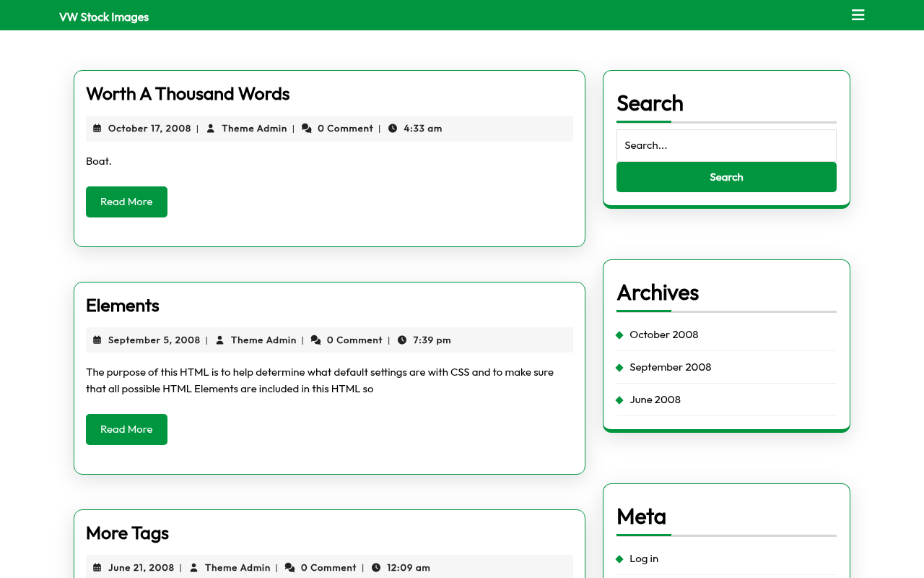Click Theme Admin on the More Tags post
Image resolution: width=924 pixels, height=578 pixels.
[237, 568]
